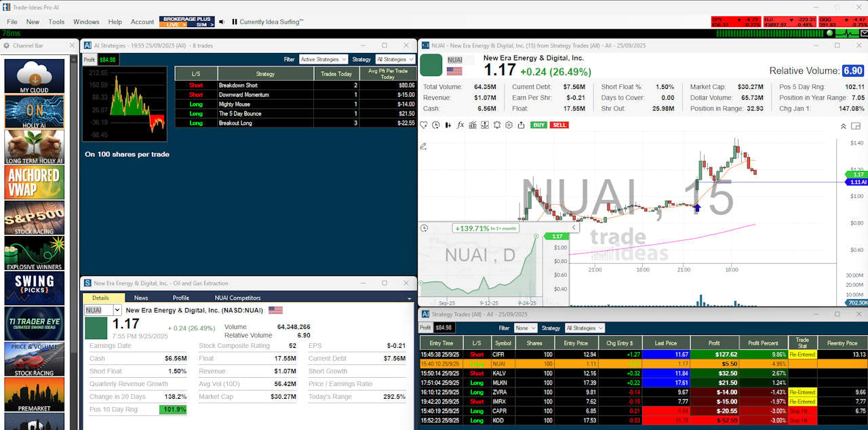This screenshot has width=868, height=430.
Task: Select the Breakdown Short strategy row
Action: tap(296, 85)
